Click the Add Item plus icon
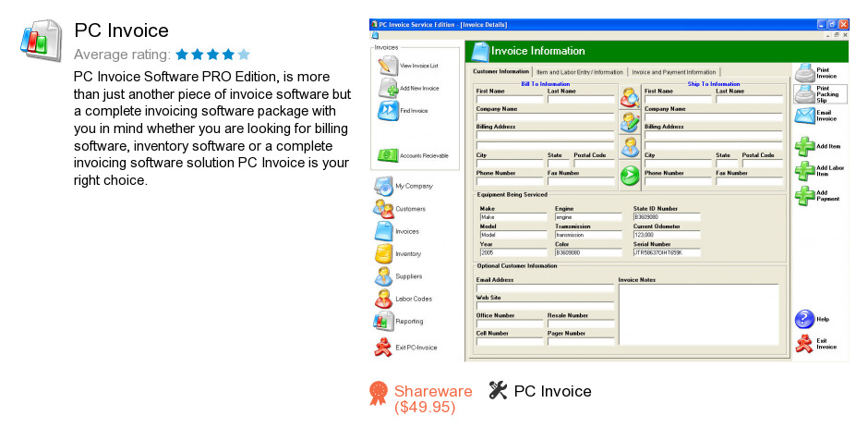This screenshot has height=440, width=868. (804, 146)
